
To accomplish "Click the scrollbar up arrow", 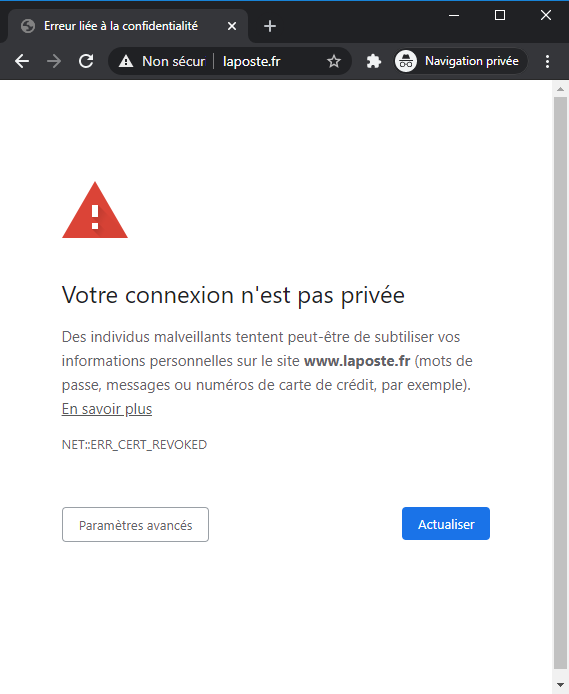I will pos(561,89).
